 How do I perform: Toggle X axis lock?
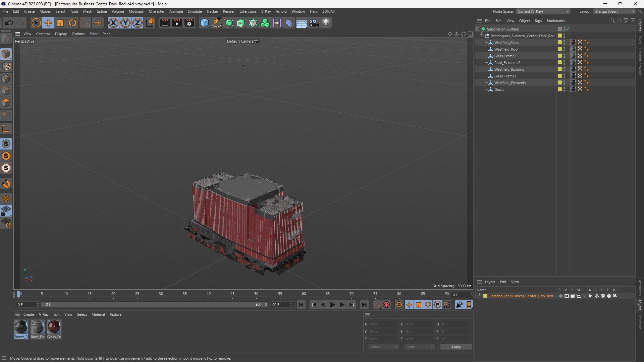coord(113,23)
